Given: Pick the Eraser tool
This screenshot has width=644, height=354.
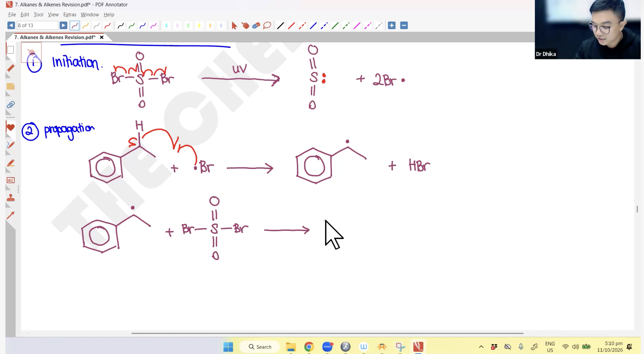Looking at the screenshot, I should tap(256, 26).
